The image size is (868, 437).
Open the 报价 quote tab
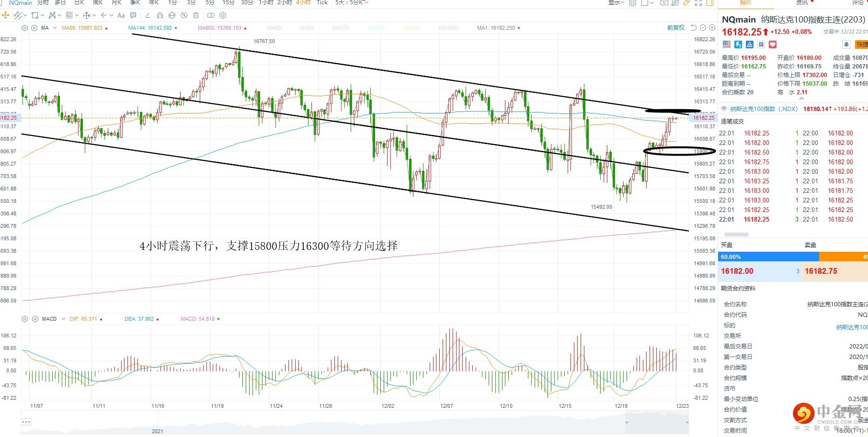[x=746, y=2]
